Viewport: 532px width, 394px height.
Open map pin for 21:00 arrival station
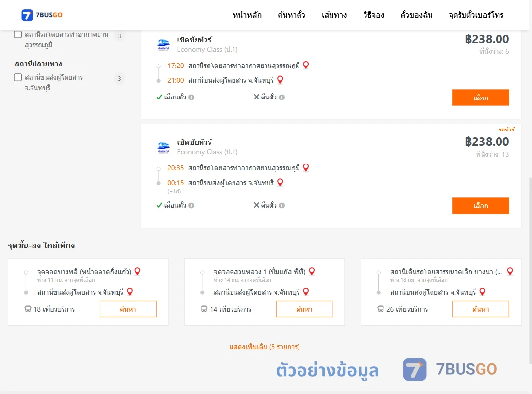[280, 80]
